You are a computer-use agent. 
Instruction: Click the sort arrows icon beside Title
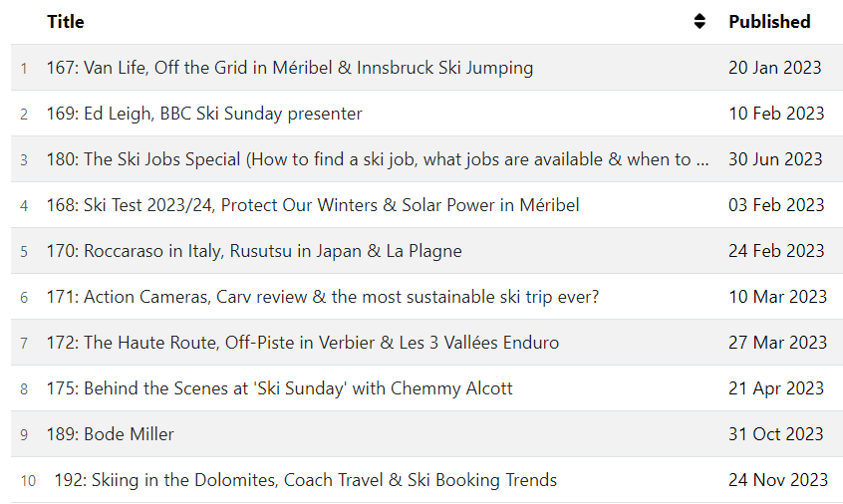pyautogui.click(x=700, y=22)
